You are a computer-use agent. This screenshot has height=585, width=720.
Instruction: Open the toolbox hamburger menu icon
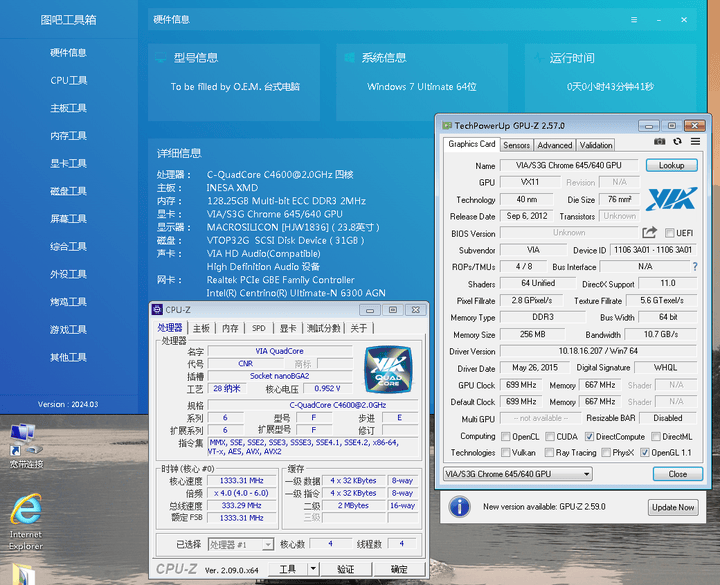point(634,20)
